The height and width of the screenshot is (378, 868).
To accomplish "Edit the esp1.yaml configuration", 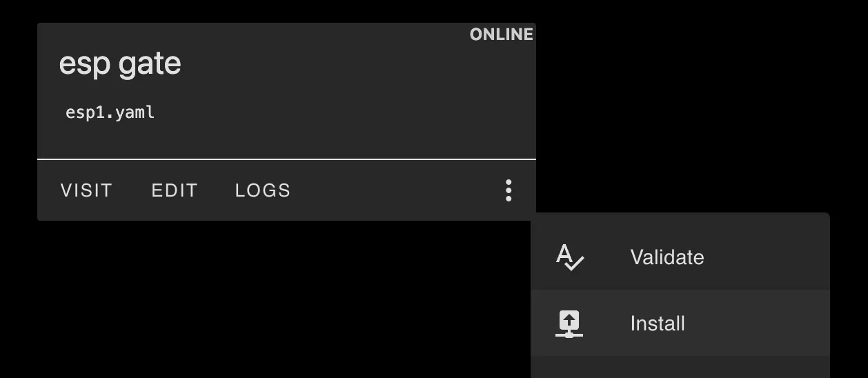I will (x=175, y=190).
